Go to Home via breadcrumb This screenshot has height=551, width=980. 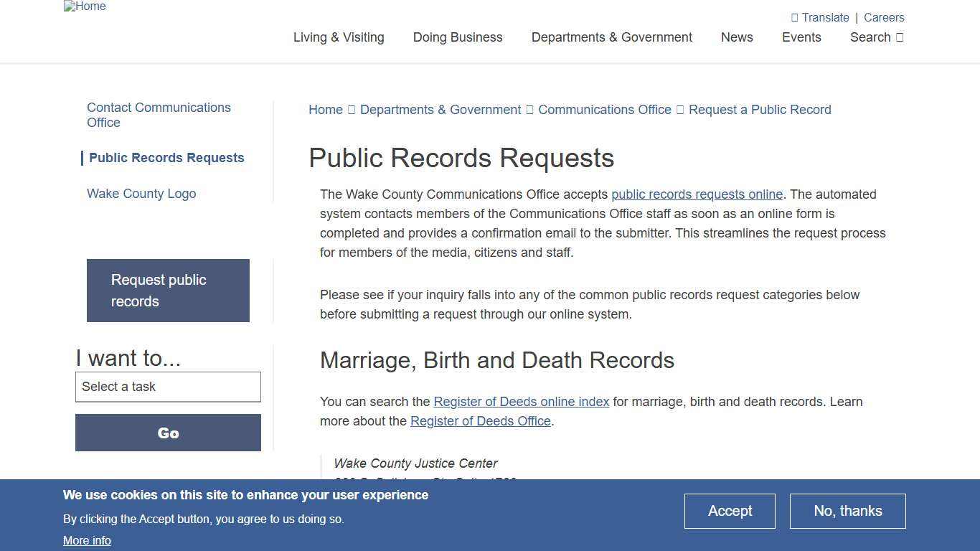[x=326, y=109]
